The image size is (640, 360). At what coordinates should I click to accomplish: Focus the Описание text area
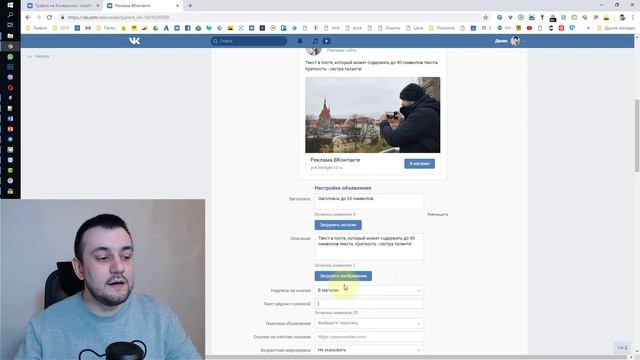369,247
